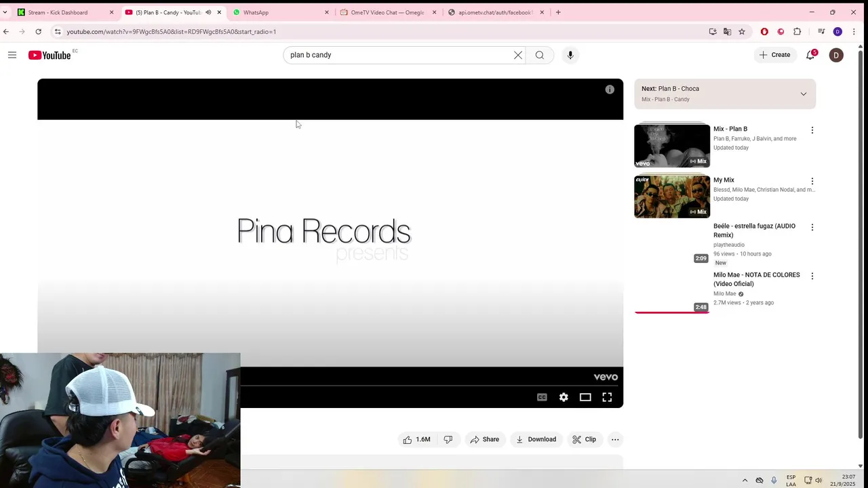
Task: Click the Share button
Action: [x=485, y=439]
